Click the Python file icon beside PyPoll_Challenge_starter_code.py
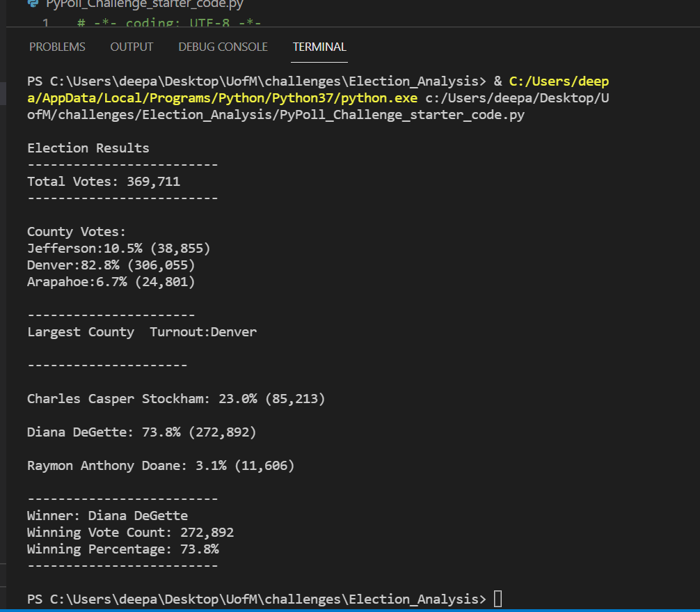This screenshot has height=612, width=700. click(33, 3)
